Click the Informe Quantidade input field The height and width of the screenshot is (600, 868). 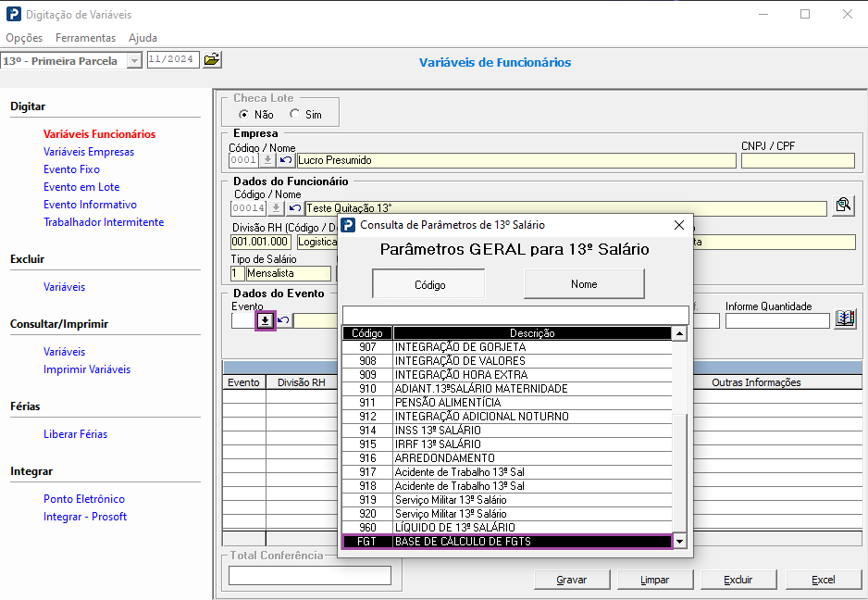777,320
